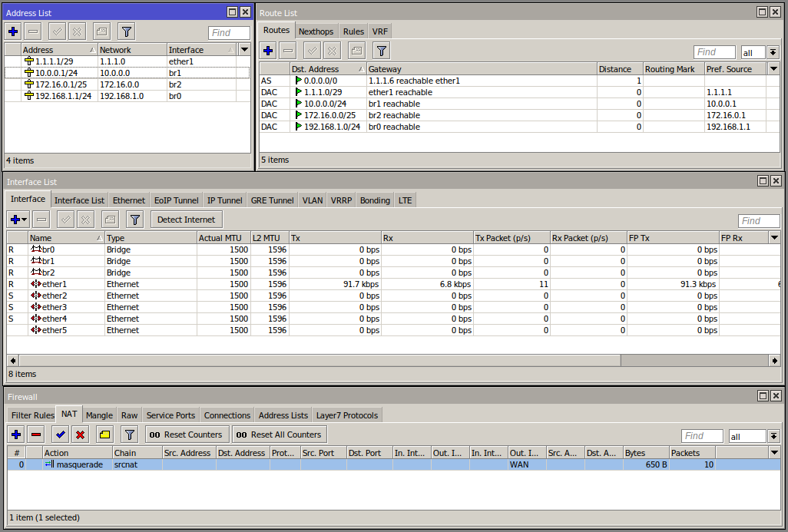Sort routes by Dst. Address column header
788x532 pixels.
click(x=328, y=69)
